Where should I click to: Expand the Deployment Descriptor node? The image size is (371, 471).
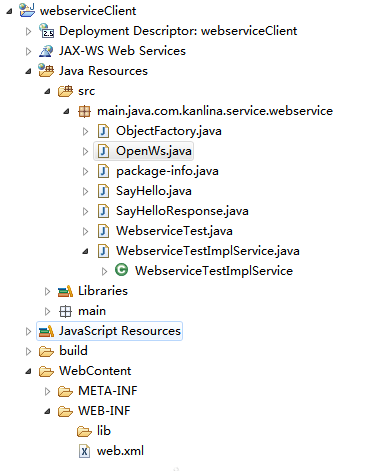click(29, 31)
